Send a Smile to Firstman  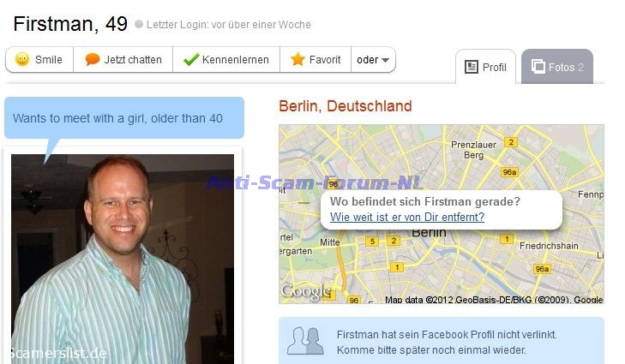[39, 60]
